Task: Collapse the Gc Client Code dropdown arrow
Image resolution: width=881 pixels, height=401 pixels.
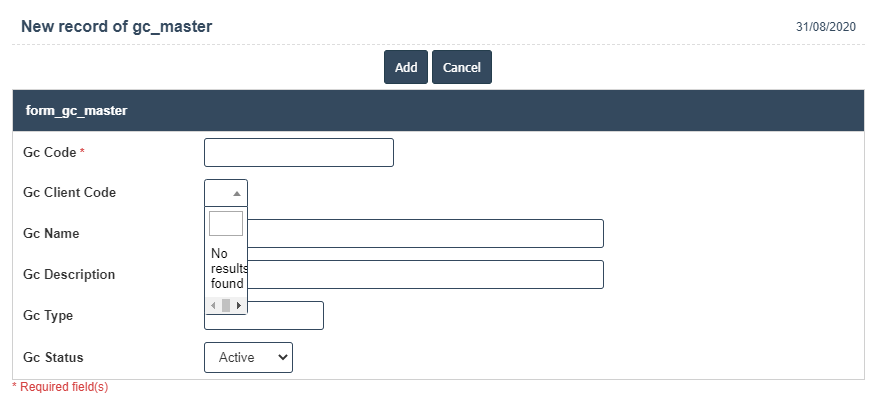Action: click(236, 193)
